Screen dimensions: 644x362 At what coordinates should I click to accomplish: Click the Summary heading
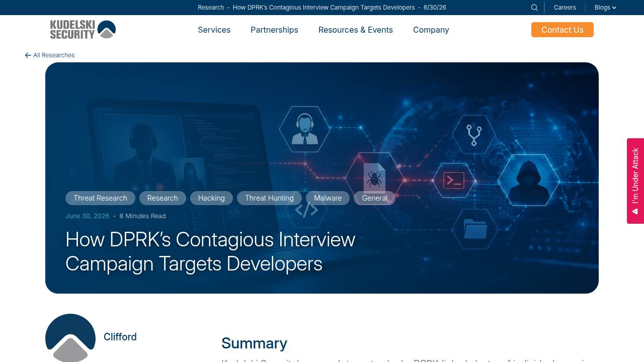pos(254,343)
